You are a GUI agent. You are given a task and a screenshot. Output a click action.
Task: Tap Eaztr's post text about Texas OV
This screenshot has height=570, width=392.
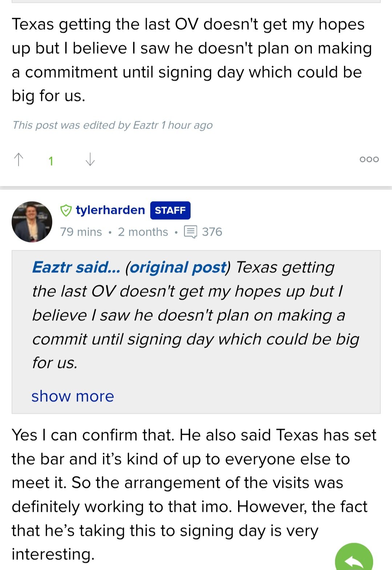tap(192, 60)
